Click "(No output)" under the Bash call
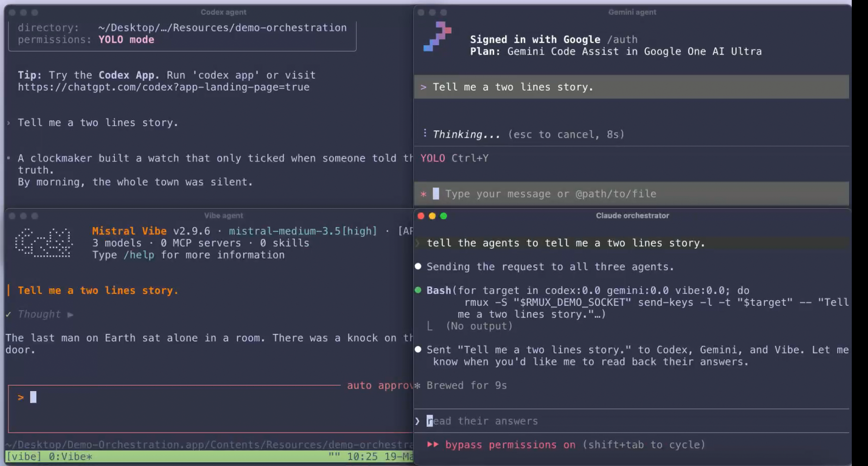This screenshot has height=466, width=868. (x=479, y=326)
